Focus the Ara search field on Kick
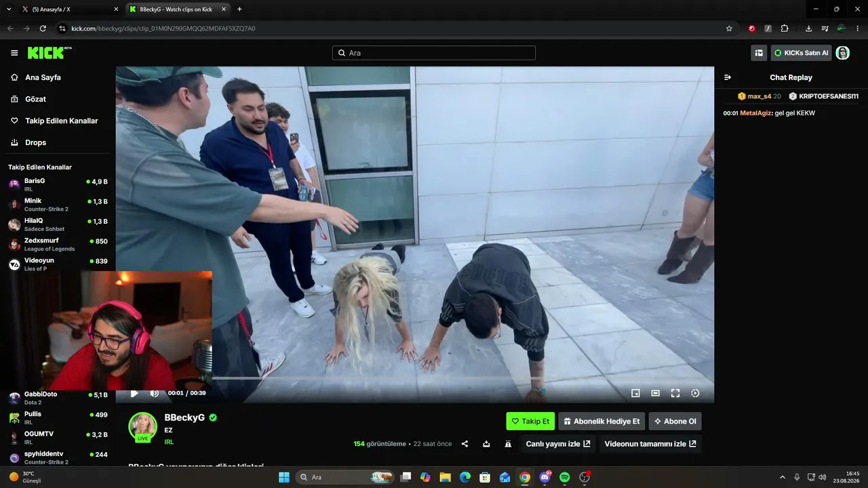Screen dimensions: 868x488 [x=434, y=53]
